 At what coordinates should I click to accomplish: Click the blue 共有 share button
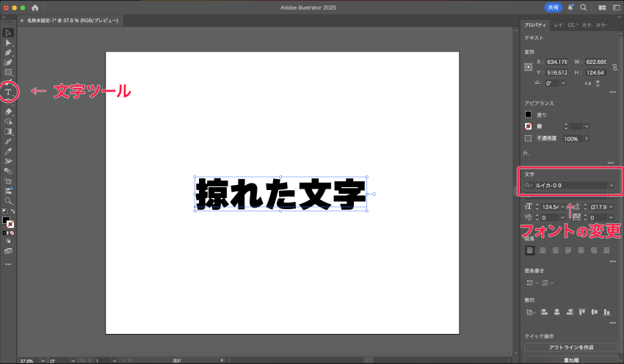coord(554,7)
